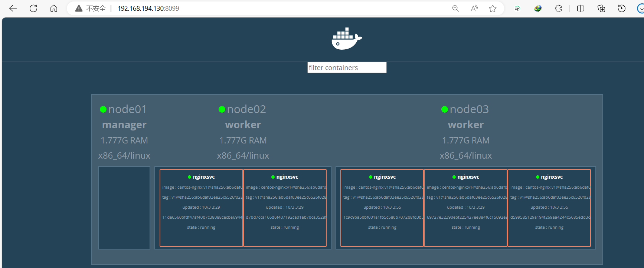Open the Collections panel

click(601, 9)
